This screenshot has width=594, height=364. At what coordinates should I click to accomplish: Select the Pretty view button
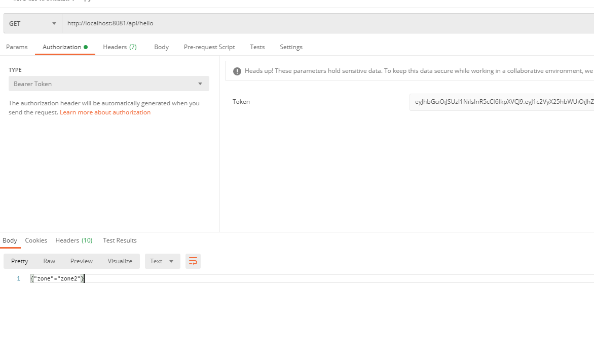[20, 261]
